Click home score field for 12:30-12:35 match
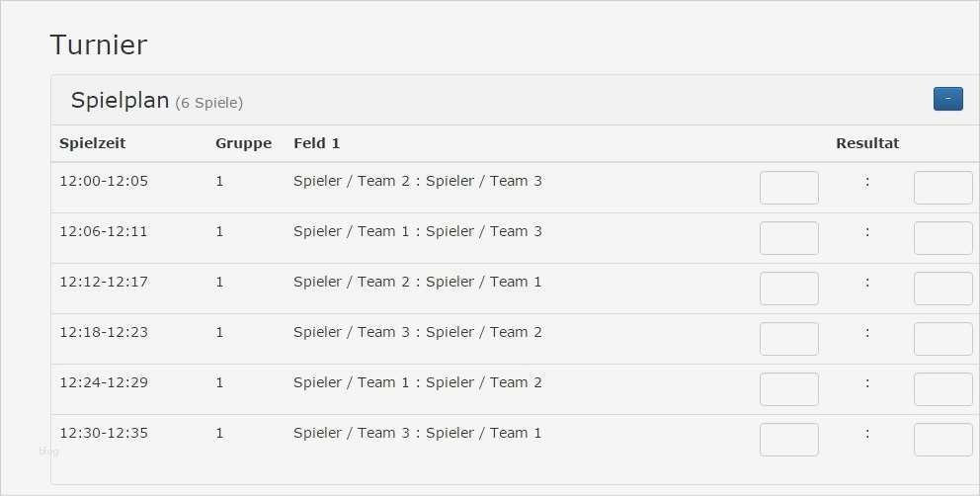This screenshot has height=496, width=980. click(x=788, y=440)
